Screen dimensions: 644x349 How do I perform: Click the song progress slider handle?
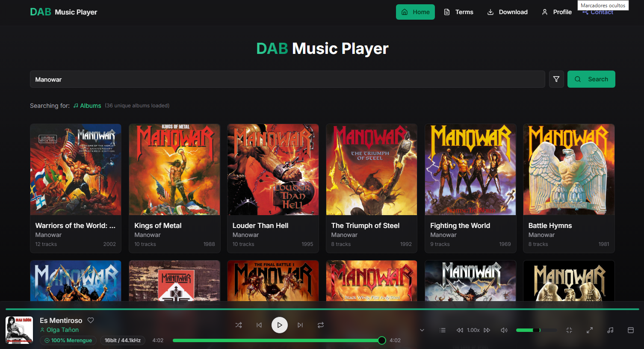382,340
